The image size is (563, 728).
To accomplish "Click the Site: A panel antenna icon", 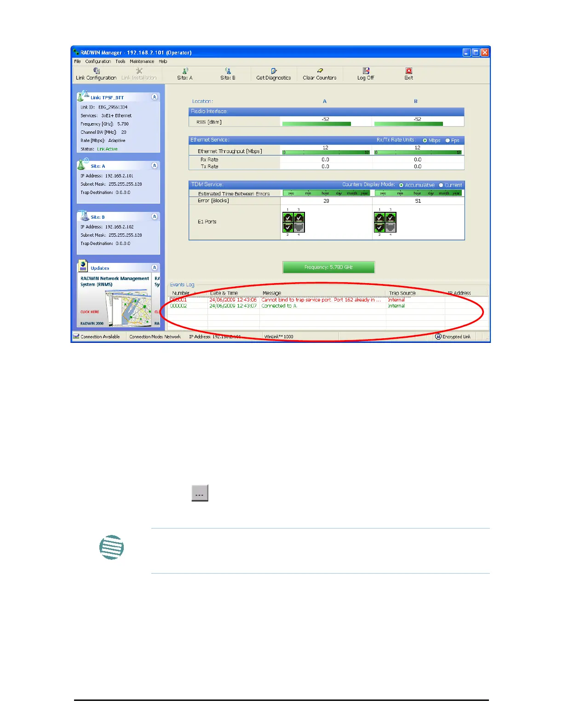I will (83, 164).
